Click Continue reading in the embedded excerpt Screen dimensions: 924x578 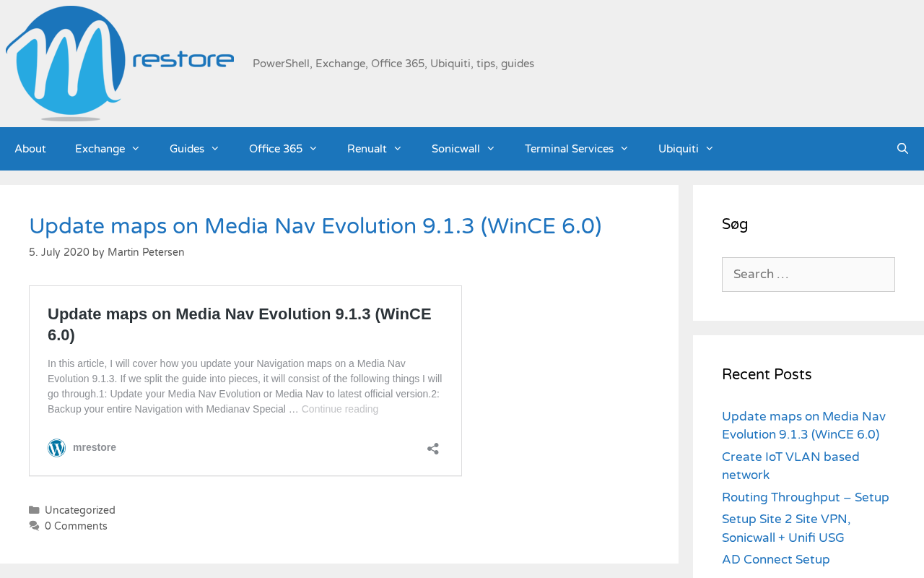(x=339, y=409)
